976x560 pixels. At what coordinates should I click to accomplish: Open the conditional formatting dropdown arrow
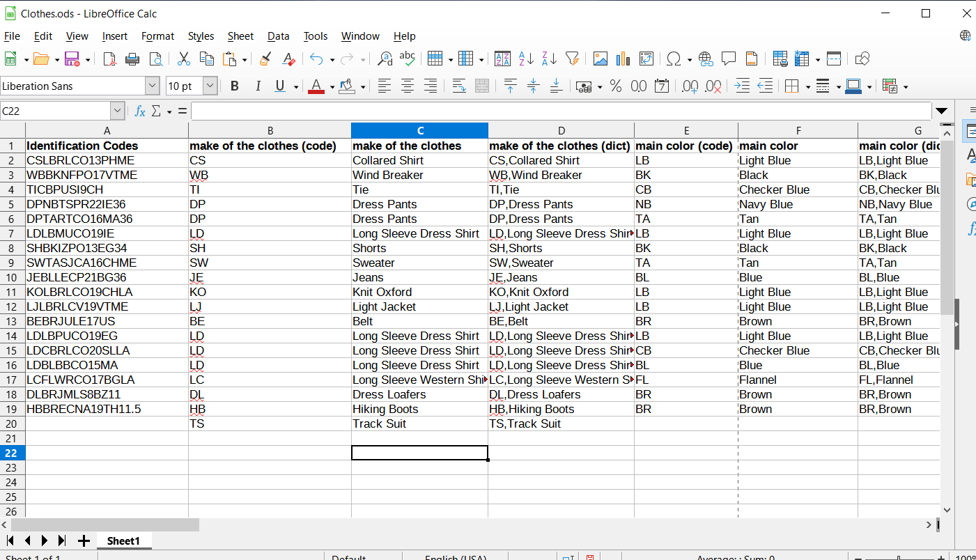point(906,87)
